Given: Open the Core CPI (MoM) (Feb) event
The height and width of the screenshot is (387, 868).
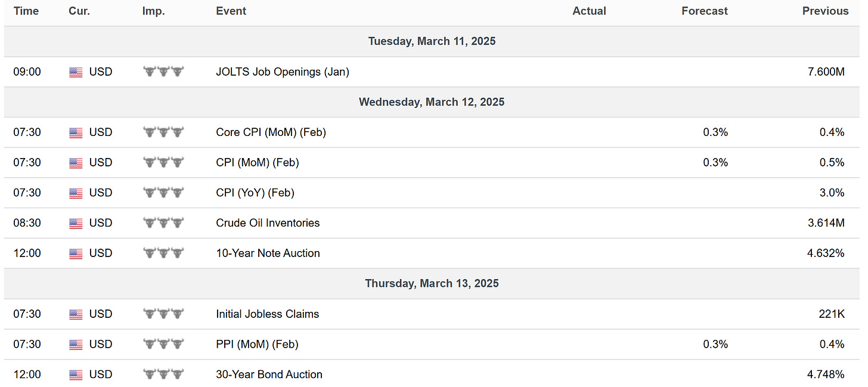Looking at the screenshot, I should pyautogui.click(x=271, y=132).
